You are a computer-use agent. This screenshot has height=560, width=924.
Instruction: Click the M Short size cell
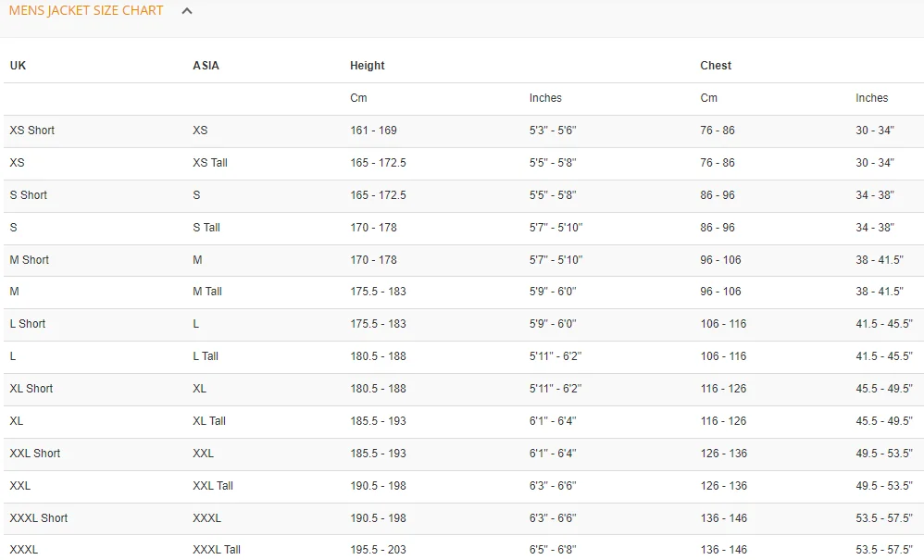tap(29, 260)
